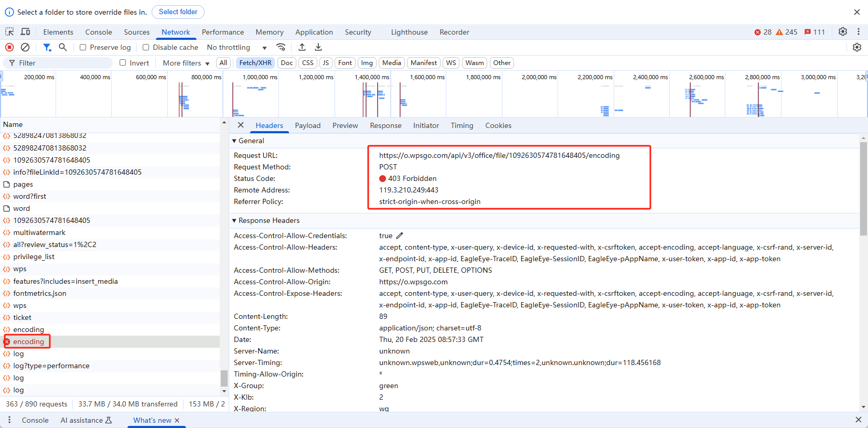Select the privilege_list request
Image resolution: width=868 pixels, height=428 pixels.
click(111, 256)
